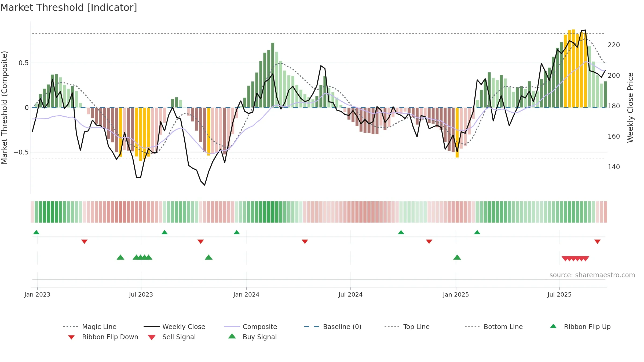Click the Buy Signal triangle at January 2025
Image resolution: width=644 pixels, height=362 pixels.
[457, 257]
